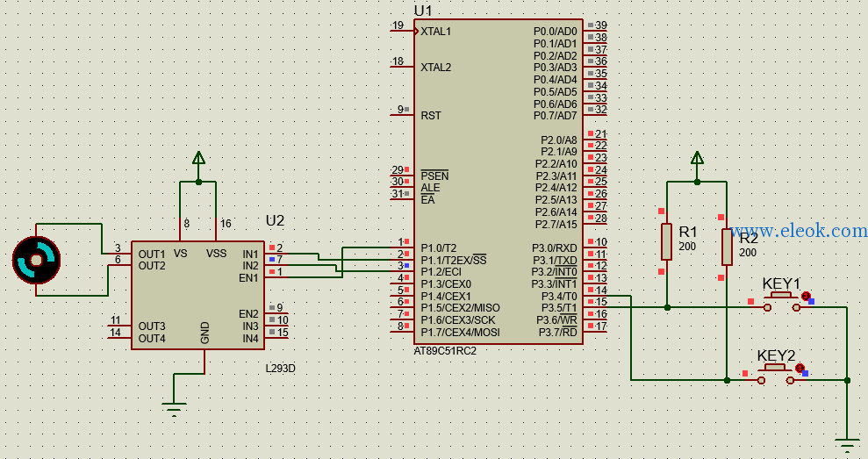This screenshot has height=459, width=868.
Task: Click the L293D part name text
Action: coord(281,369)
